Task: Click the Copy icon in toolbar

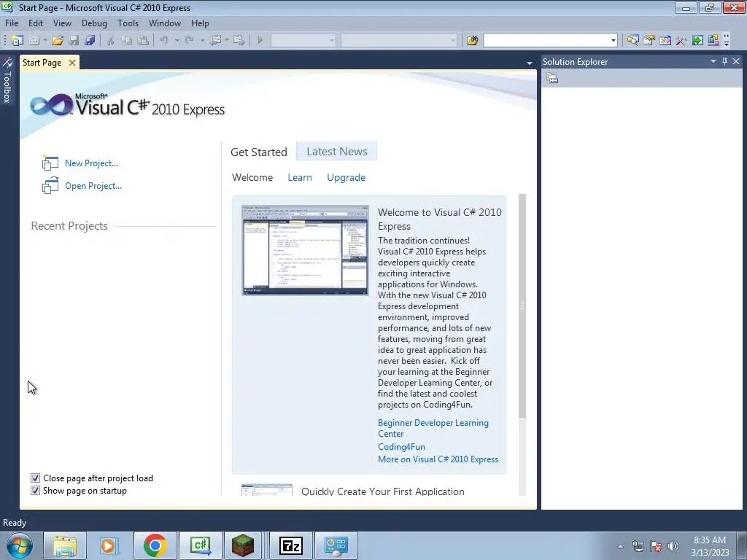Action: pyautogui.click(x=127, y=41)
